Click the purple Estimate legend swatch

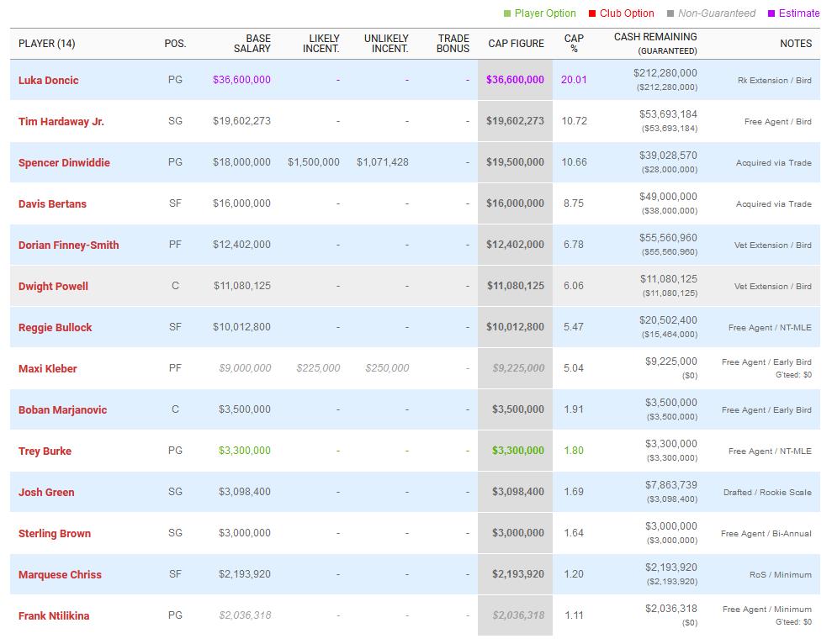[x=771, y=13]
